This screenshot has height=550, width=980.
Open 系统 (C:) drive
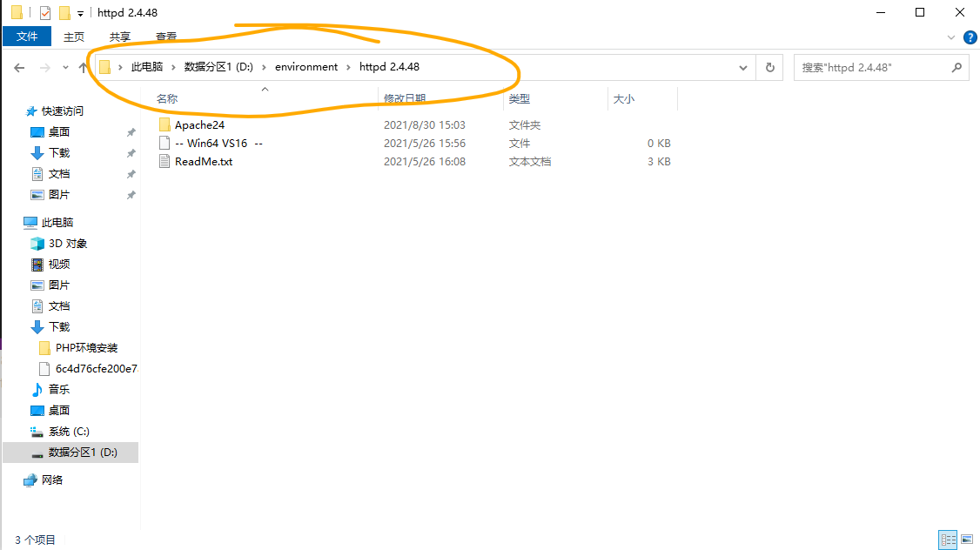point(60,432)
